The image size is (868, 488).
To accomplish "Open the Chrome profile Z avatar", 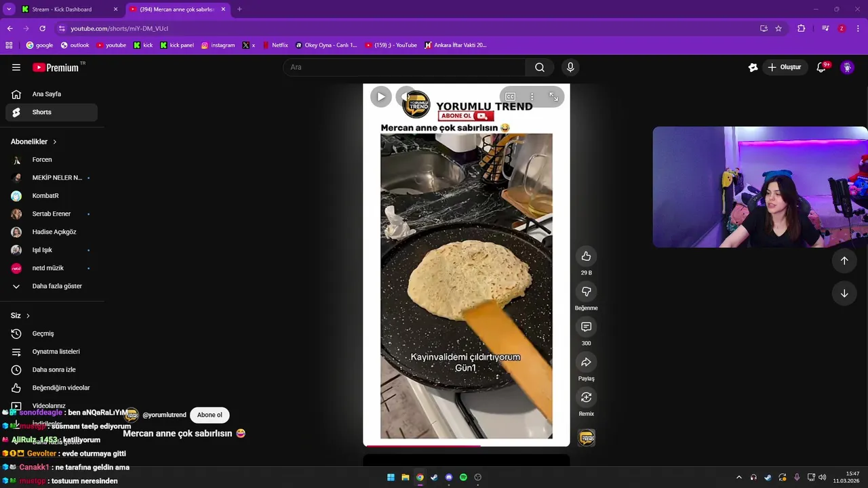I will tap(842, 28).
